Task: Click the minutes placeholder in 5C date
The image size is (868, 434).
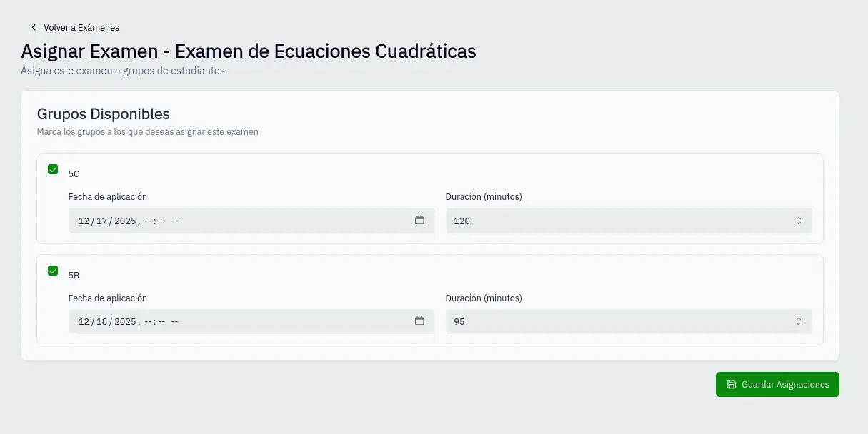Action: [x=161, y=221]
